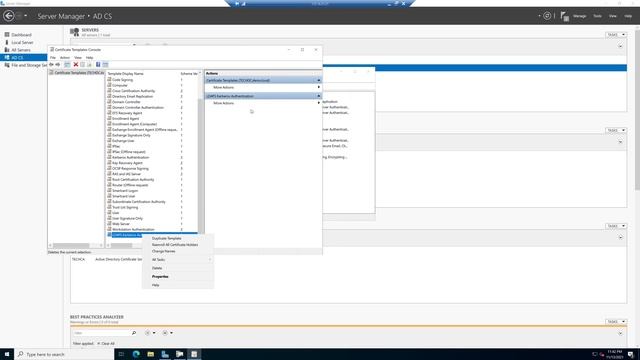Click the magnifier search icon in Best Practices Analyzer filter

pos(134,333)
